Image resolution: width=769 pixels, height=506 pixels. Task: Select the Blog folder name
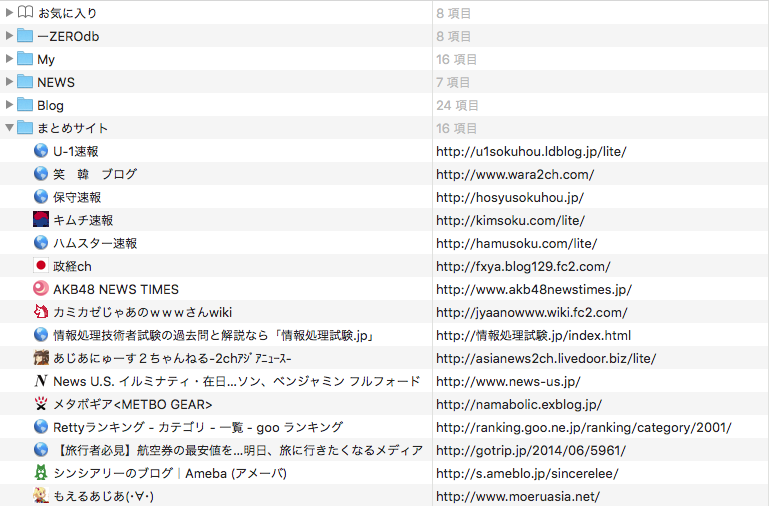click(x=50, y=106)
